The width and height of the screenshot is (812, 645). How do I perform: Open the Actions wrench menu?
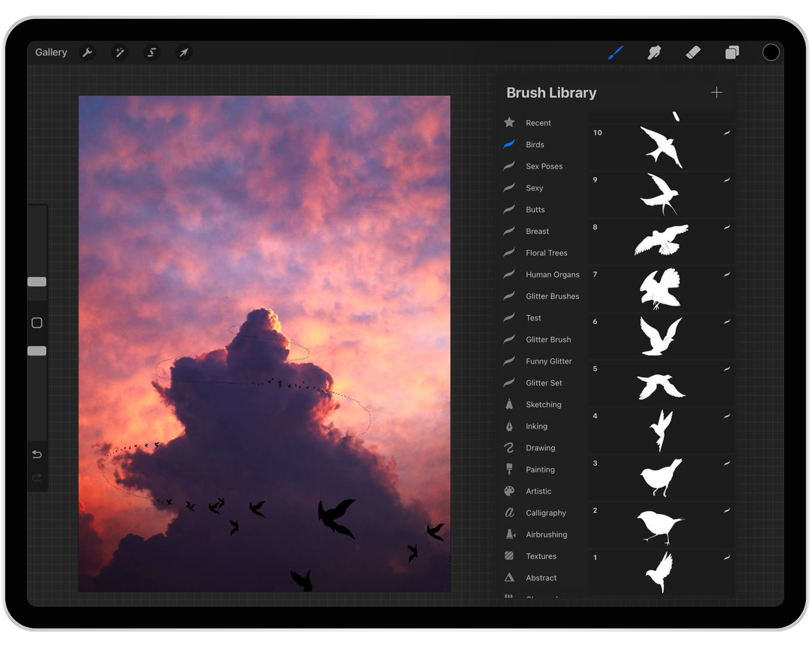[87, 52]
